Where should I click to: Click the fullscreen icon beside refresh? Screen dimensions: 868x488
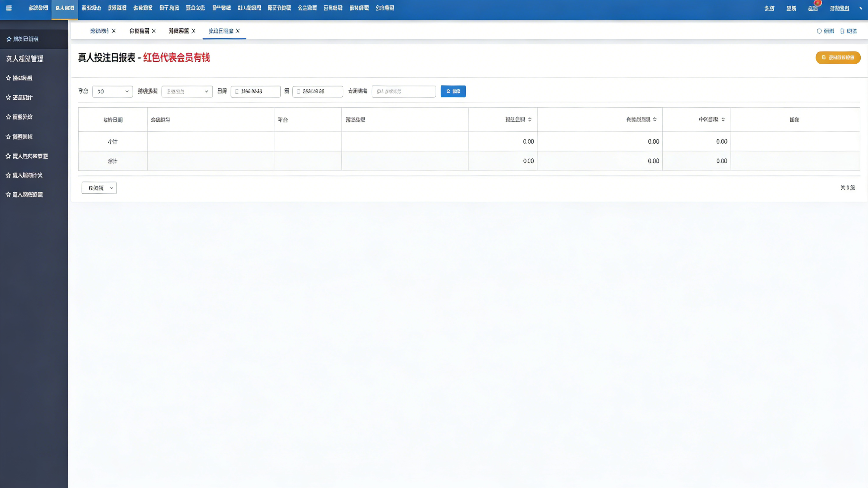click(x=842, y=31)
